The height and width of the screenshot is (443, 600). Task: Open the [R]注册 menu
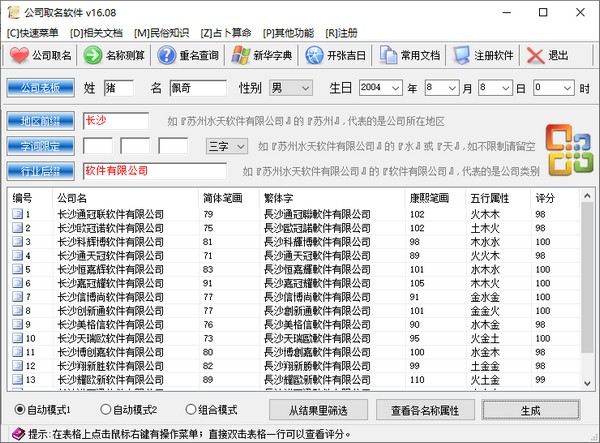coord(341,33)
